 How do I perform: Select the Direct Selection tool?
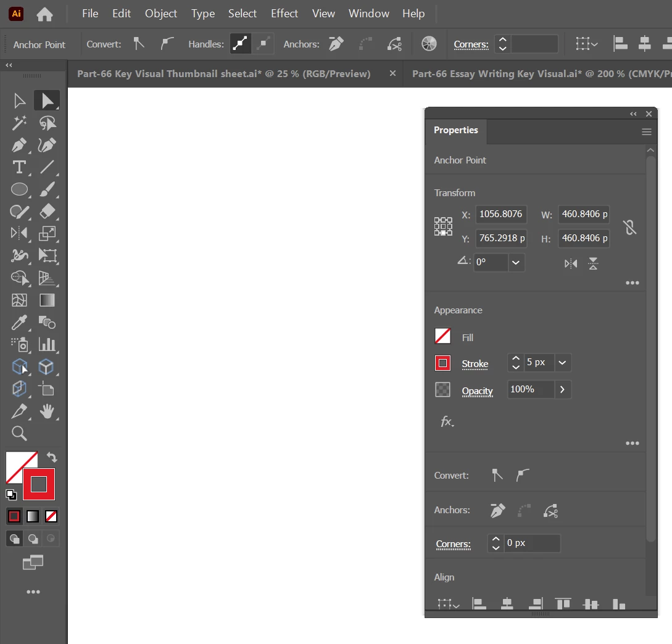(47, 101)
